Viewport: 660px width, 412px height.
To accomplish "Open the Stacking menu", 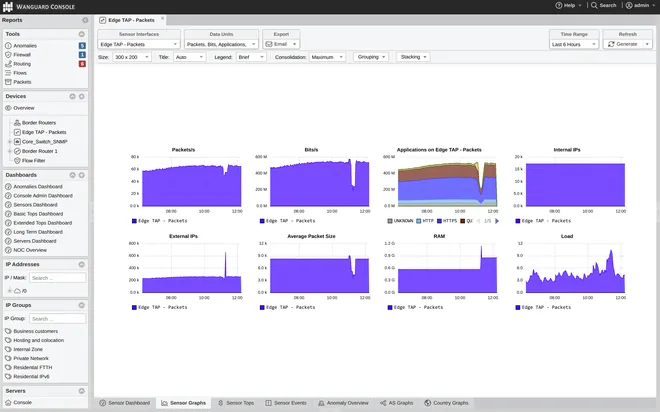I will click(x=413, y=57).
